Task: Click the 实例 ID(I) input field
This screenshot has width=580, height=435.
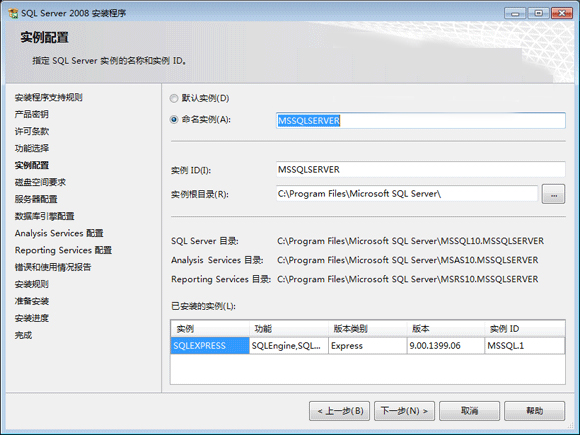Action: [x=421, y=169]
